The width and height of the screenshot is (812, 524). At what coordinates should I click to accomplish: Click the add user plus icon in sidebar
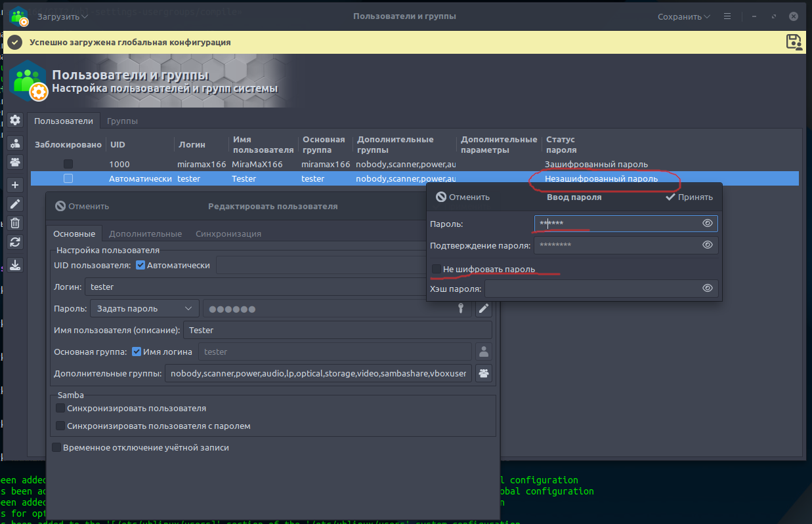click(15, 185)
